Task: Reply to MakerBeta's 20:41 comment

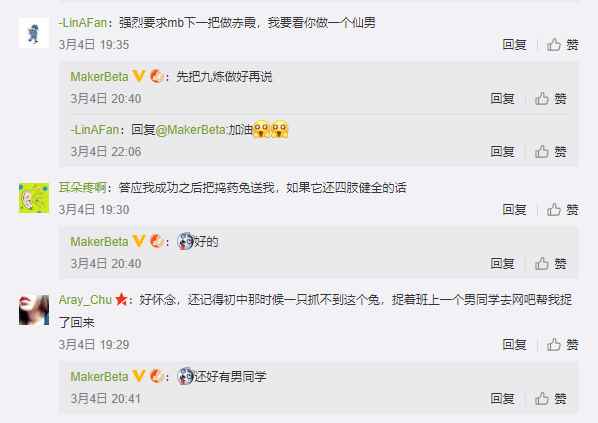Action: point(502,399)
